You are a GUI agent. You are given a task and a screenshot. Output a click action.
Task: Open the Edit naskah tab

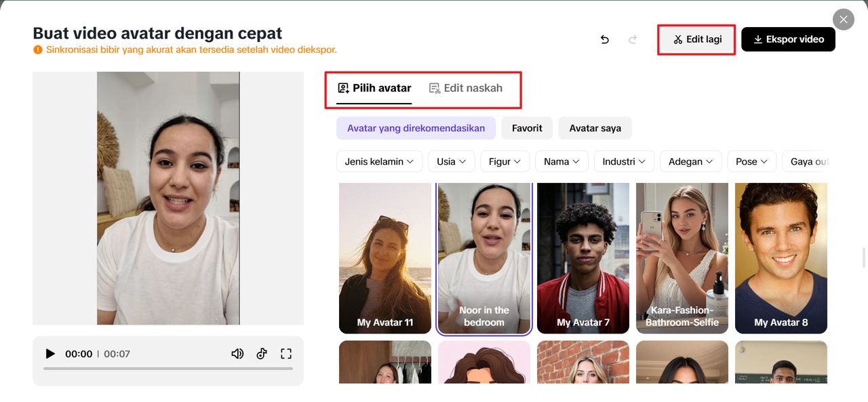tap(466, 88)
